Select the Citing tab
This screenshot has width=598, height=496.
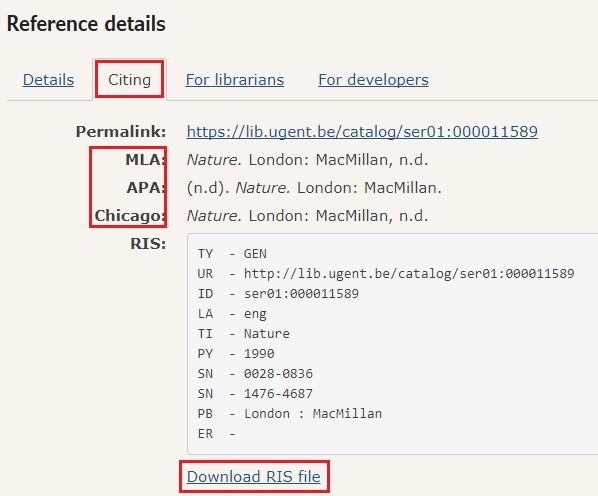[129, 80]
